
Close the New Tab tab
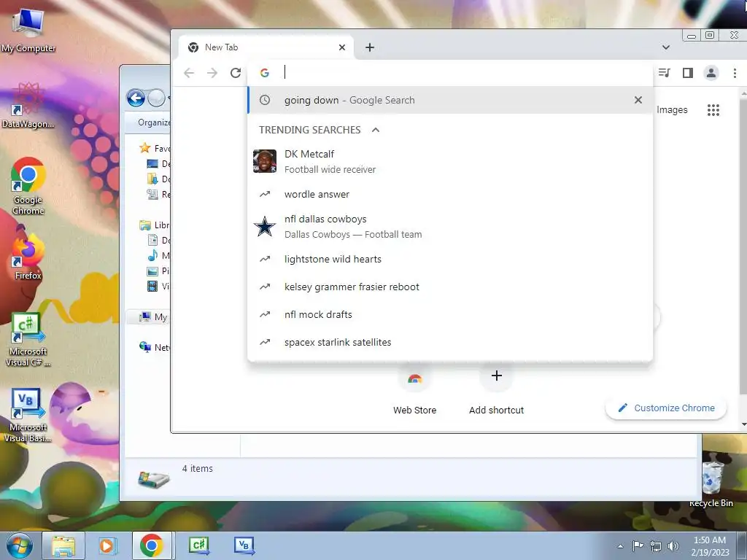click(342, 47)
